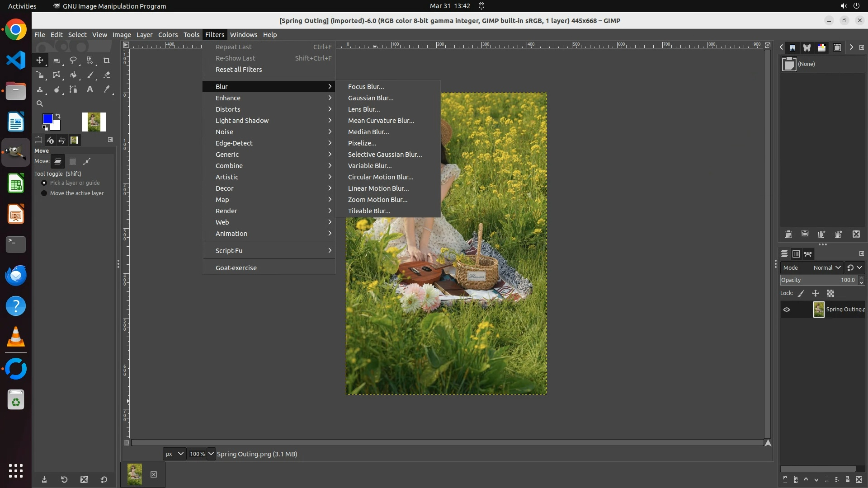The image size is (868, 488).
Task: Toggle lock pixels brush icon
Action: (x=801, y=293)
